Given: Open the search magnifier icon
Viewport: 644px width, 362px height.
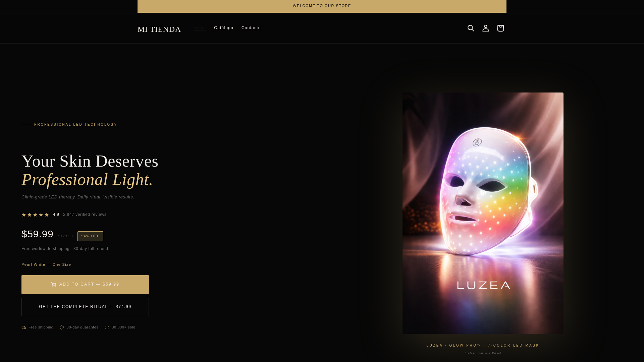Looking at the screenshot, I should coord(471,28).
